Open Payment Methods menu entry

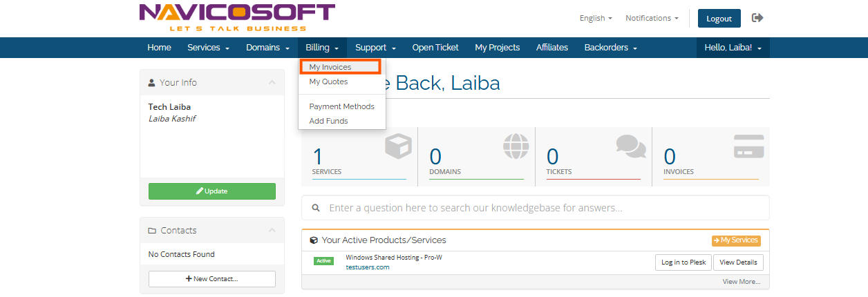pyautogui.click(x=341, y=106)
